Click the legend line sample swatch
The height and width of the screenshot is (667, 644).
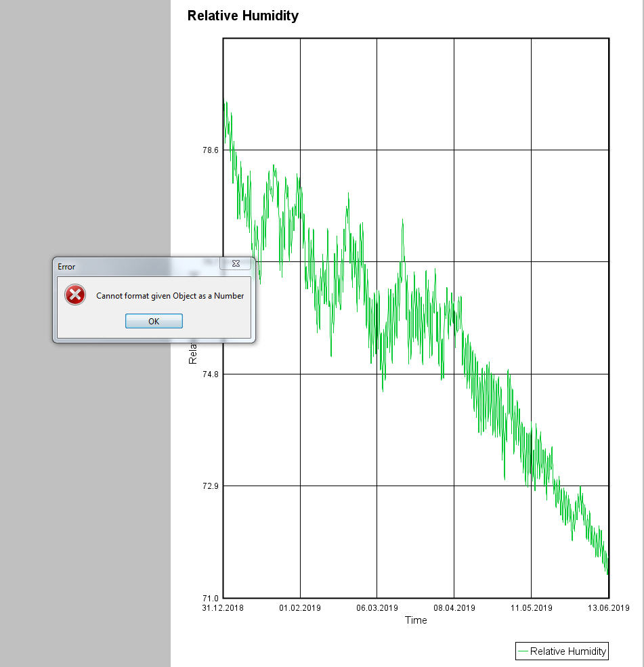pyautogui.click(x=523, y=651)
